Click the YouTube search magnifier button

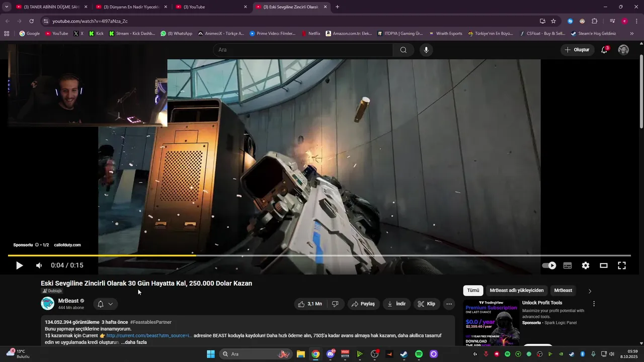(404, 50)
